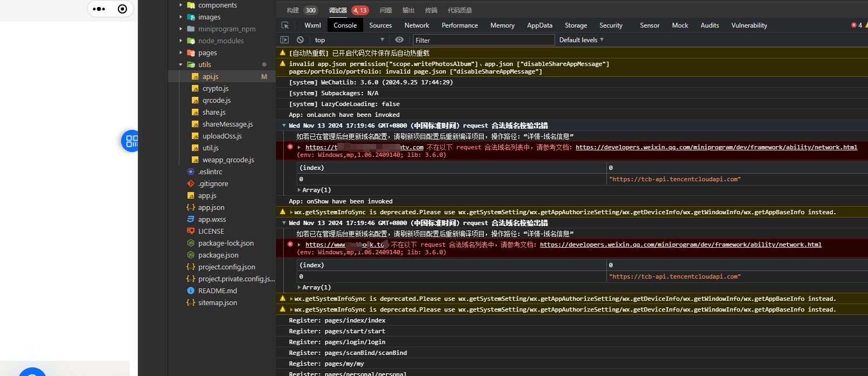The width and height of the screenshot is (868, 376).
Task: Clear the console with the ban icon
Action: pos(300,40)
